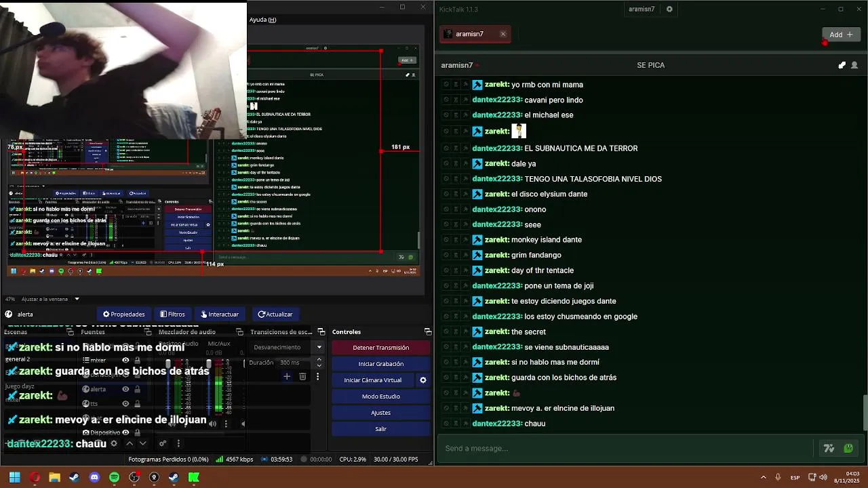The height and width of the screenshot is (488, 868).
Task: Open the pinned messages icon in chat header
Action: [x=842, y=65]
